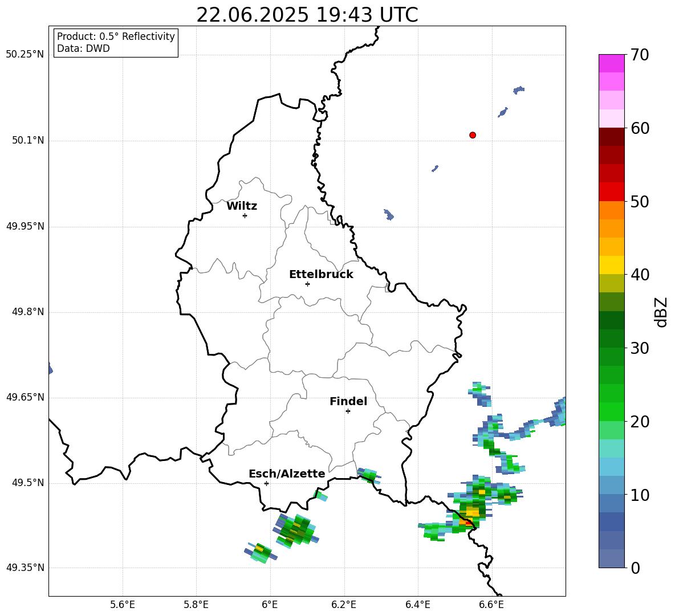Click the dBZ colorbar axis label
This screenshot has width=675, height=616.
(661, 312)
